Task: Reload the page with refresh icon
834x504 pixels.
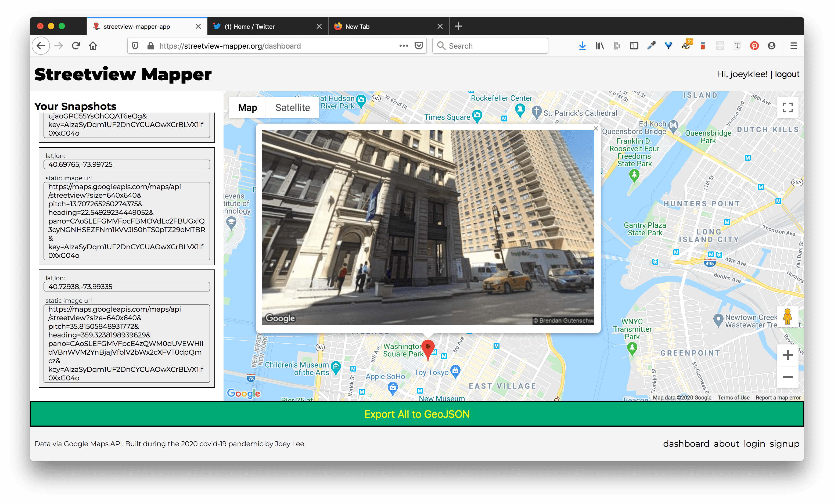Action: (76, 46)
